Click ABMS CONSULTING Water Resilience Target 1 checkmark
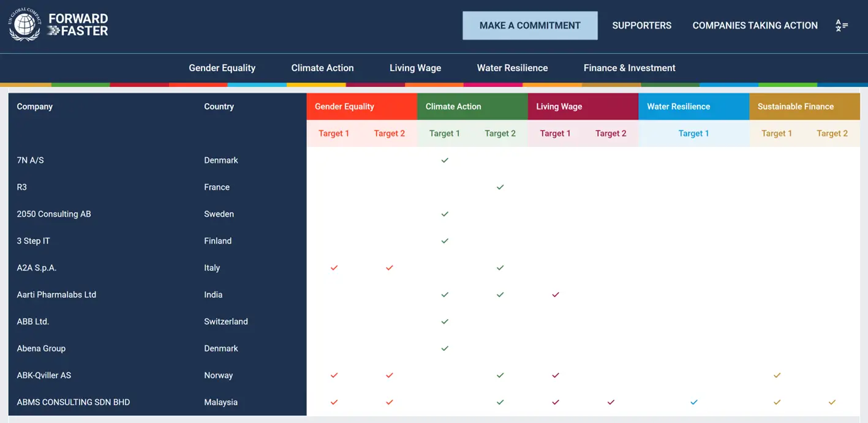This screenshot has height=423, width=868. [694, 403]
